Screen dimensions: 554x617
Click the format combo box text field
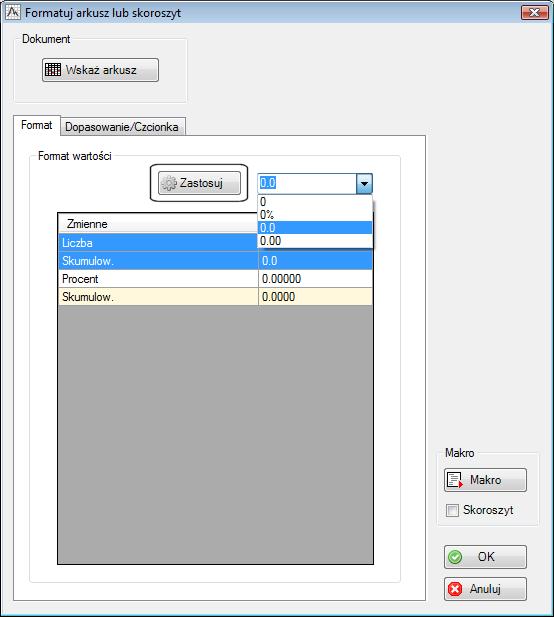[x=307, y=183]
